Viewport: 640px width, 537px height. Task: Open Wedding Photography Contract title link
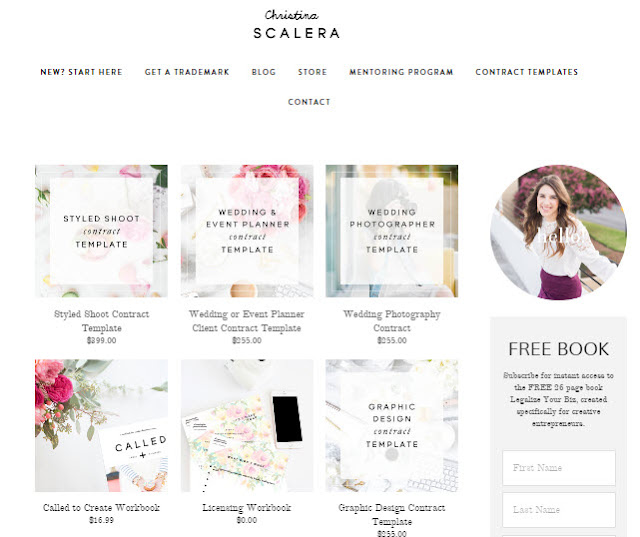392,321
